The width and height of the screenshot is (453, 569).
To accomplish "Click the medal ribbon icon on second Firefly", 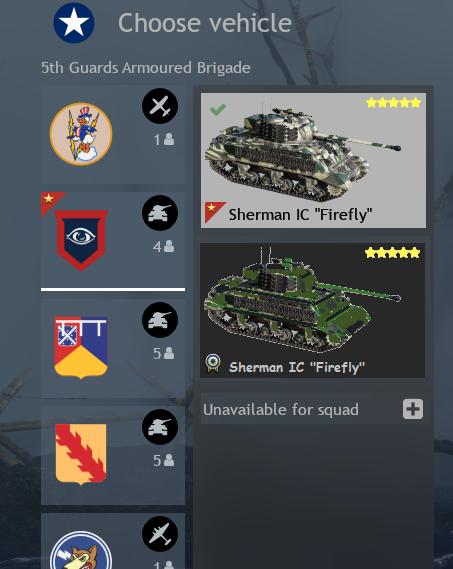I will (213, 364).
